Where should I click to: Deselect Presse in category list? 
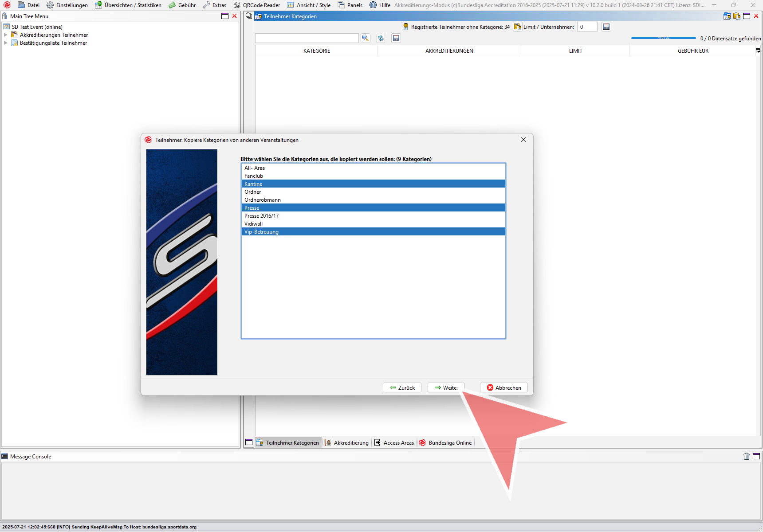(373, 207)
